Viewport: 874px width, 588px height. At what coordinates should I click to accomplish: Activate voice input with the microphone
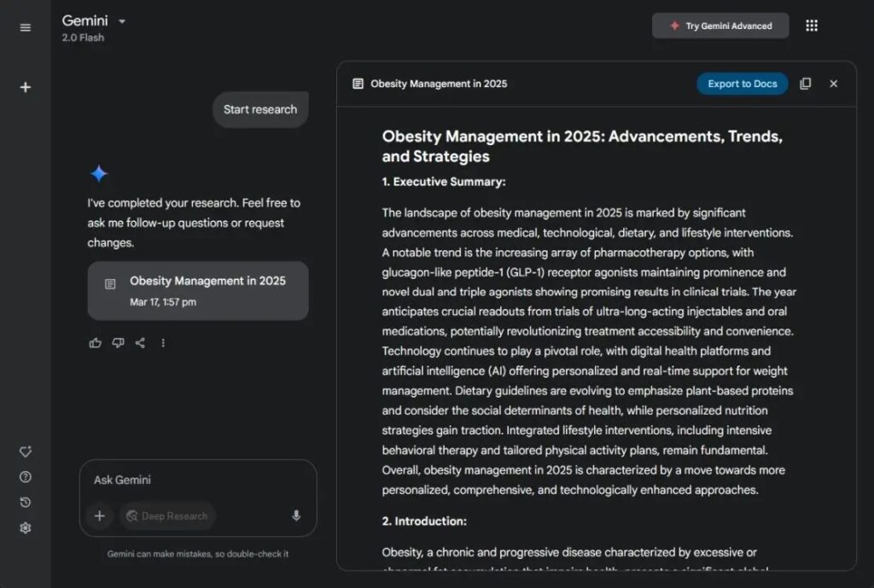[x=296, y=515]
